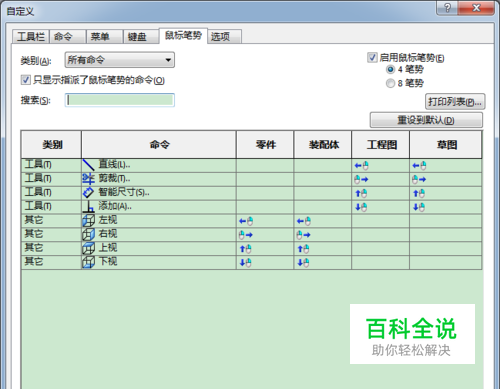
Task: Select the left gesture for 直线 under 工程图
Action: click(x=362, y=165)
